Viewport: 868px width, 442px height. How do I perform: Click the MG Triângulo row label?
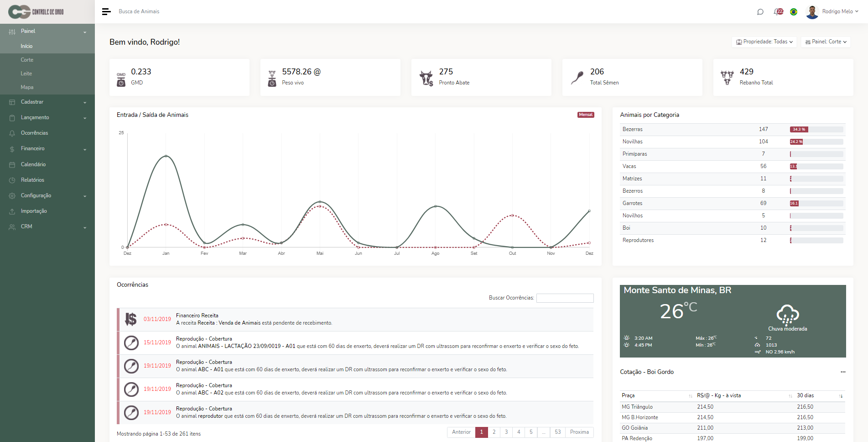[637, 407]
